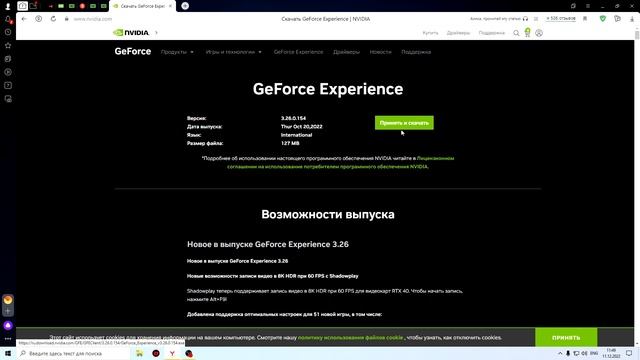
Task: Bookmark the page with the bookmark icon
Action: tap(585, 19)
